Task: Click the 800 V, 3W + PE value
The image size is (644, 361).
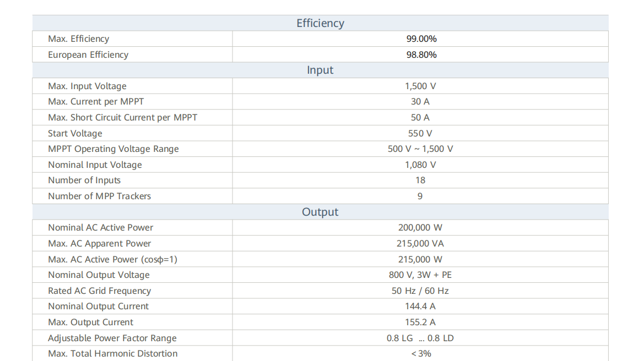Action: pos(420,275)
